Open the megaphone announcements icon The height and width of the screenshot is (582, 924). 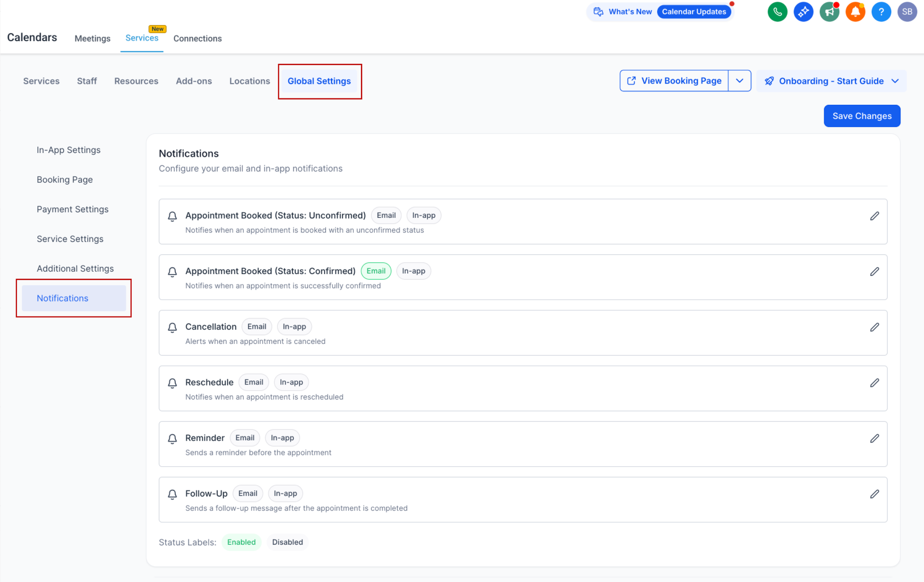click(x=829, y=12)
